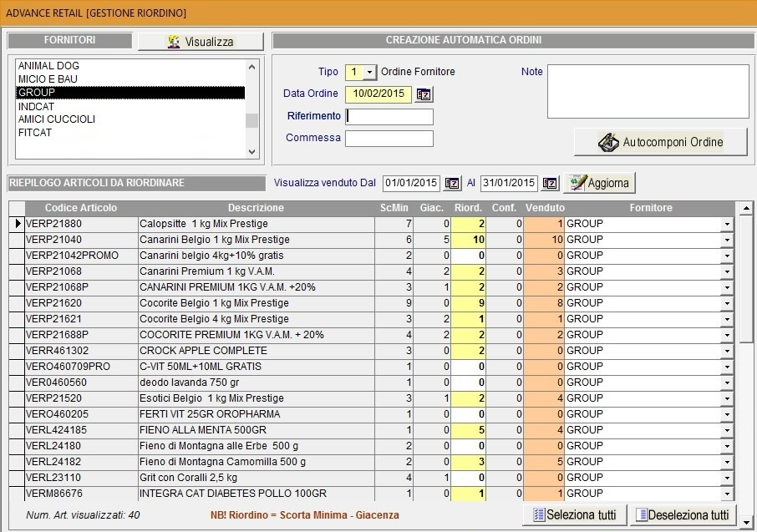Click Riord. cell of Canarini Belgio 1 kg row
The height and width of the screenshot is (532, 757).
(x=468, y=240)
